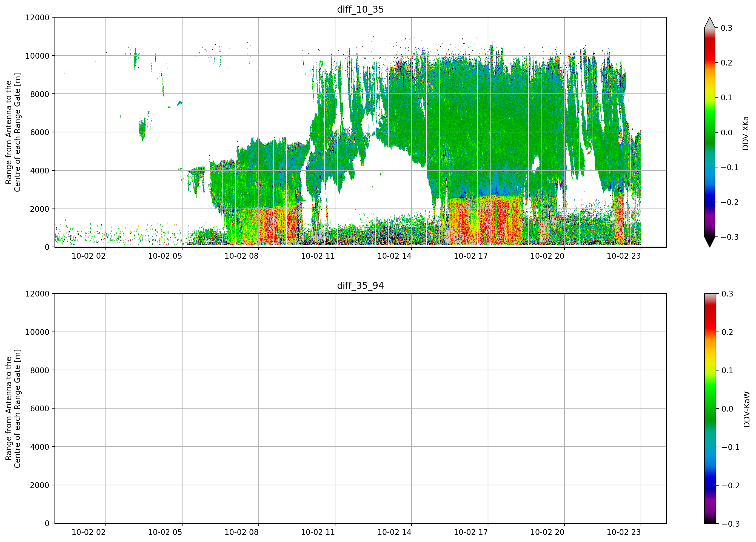Click the green 0.0 region of the DDV-KaW colorbar
Screen dimensions: 756x542
710,408
